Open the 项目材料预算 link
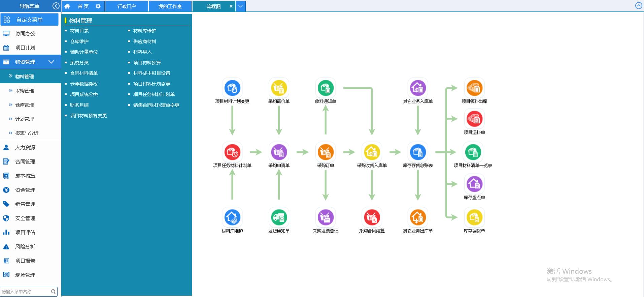Screen dimensions: 644x297 pos(147,63)
